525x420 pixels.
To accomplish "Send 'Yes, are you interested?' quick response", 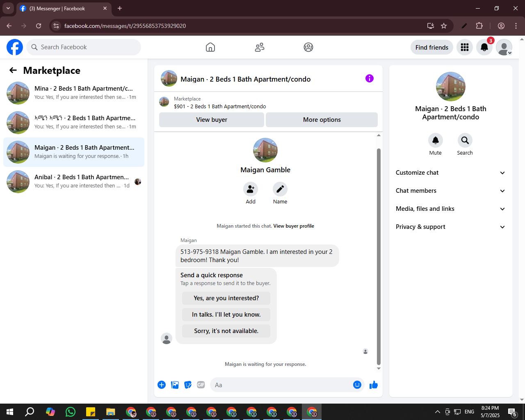I will click(226, 298).
